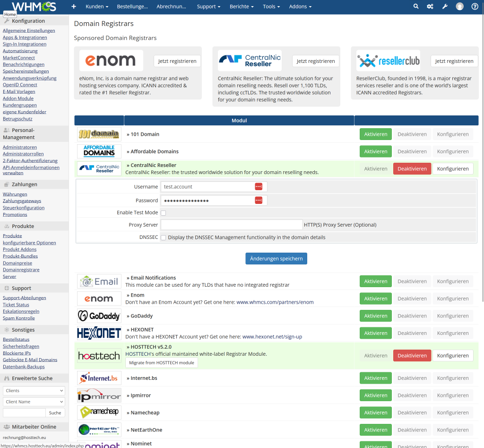Open the Tools dropdown menu
The image size is (484, 448).
coord(271,7)
